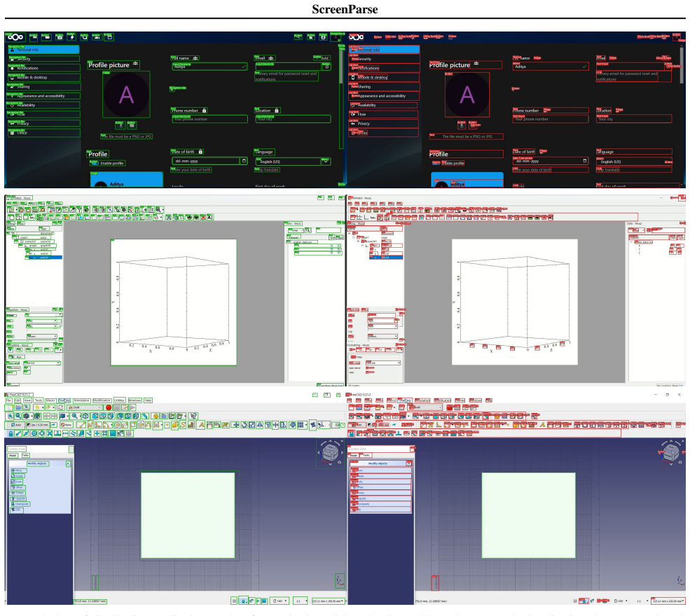690x616 pixels.
Task: Click Your city field in red-boxed Nextcloud
Action: point(634,119)
